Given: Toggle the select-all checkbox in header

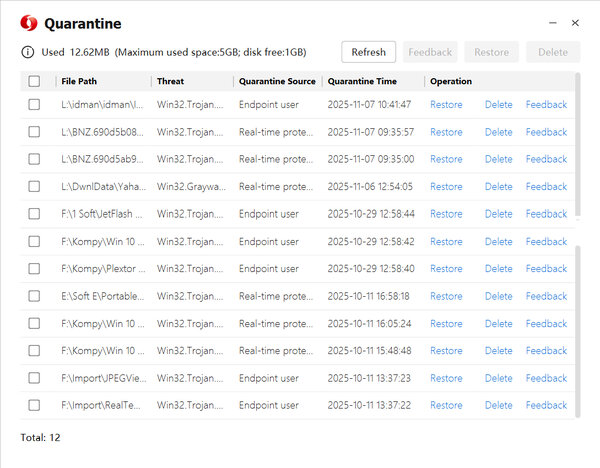Looking at the screenshot, I should 34,81.
